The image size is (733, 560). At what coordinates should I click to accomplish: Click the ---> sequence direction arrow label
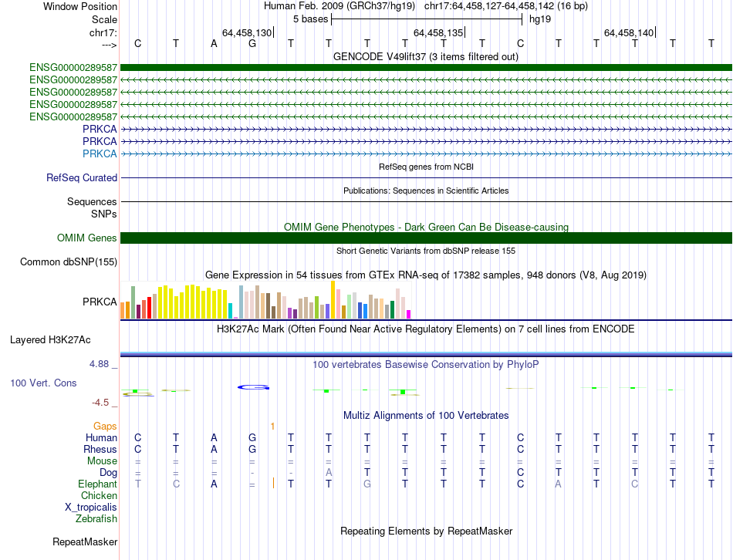pyautogui.click(x=109, y=45)
